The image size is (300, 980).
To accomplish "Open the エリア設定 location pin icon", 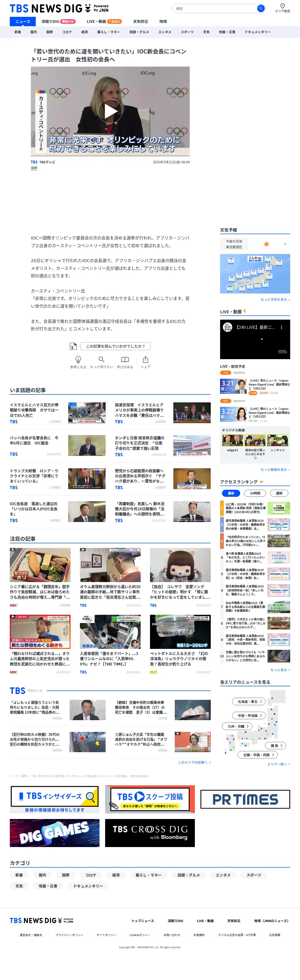I will pyautogui.click(x=282, y=6).
